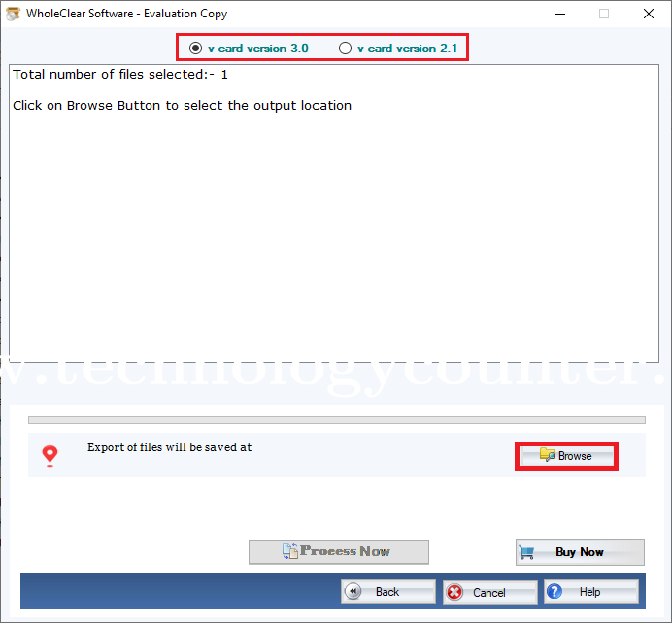Click 'Total number of files selected:- 1' text
Image resolution: width=672 pixels, height=623 pixels.
tap(120, 75)
